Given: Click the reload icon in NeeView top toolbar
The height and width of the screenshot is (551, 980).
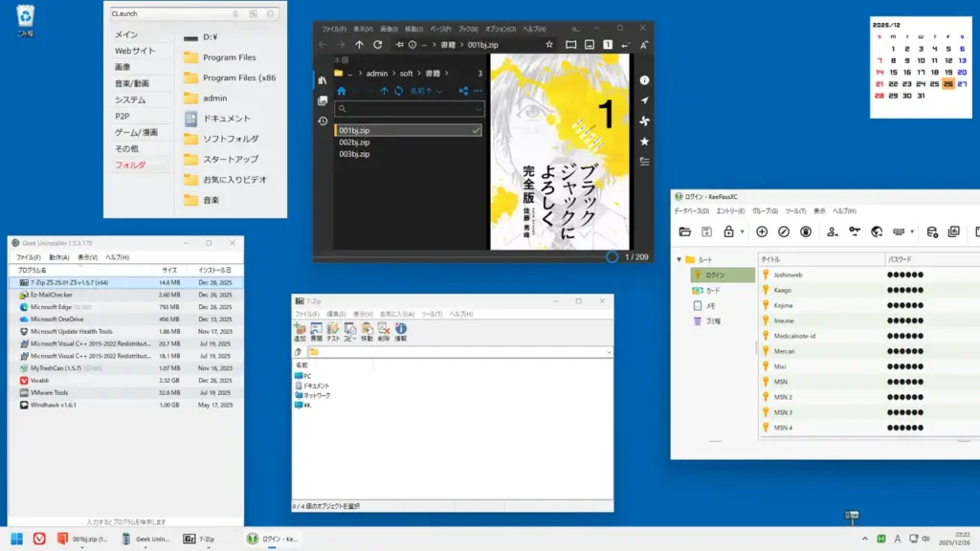Looking at the screenshot, I should pos(378,44).
